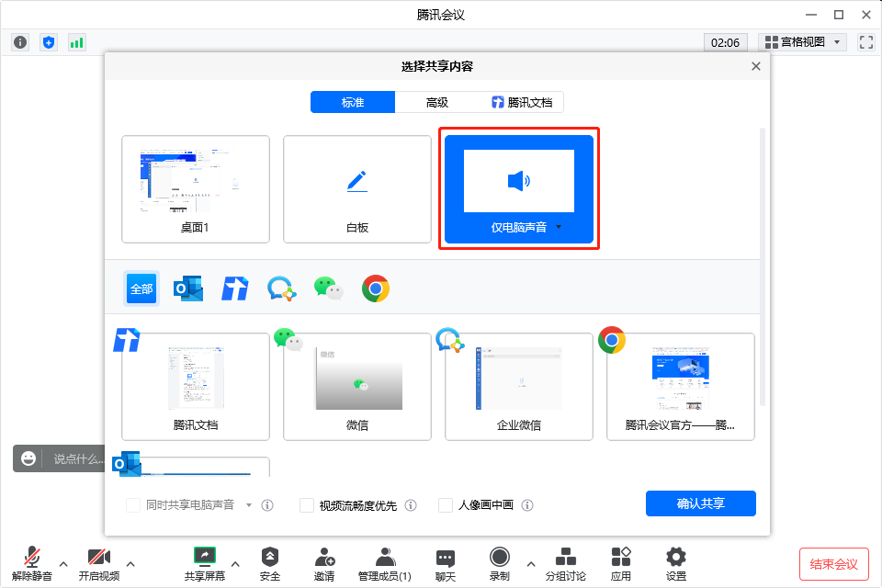Filter windows by Outlook app icon

(x=188, y=288)
